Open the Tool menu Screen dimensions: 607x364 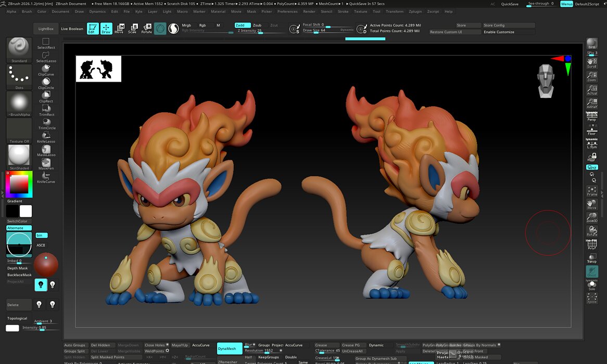376,11
